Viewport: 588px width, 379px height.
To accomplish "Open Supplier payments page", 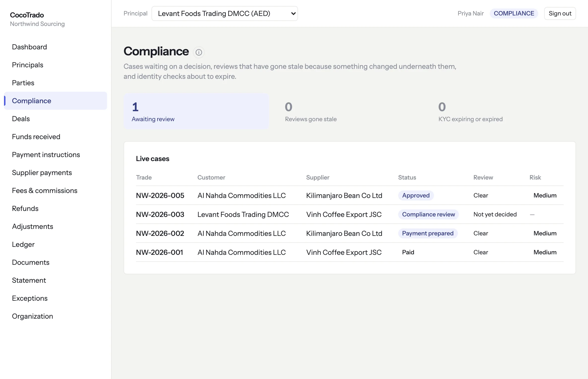I will coord(55,173).
